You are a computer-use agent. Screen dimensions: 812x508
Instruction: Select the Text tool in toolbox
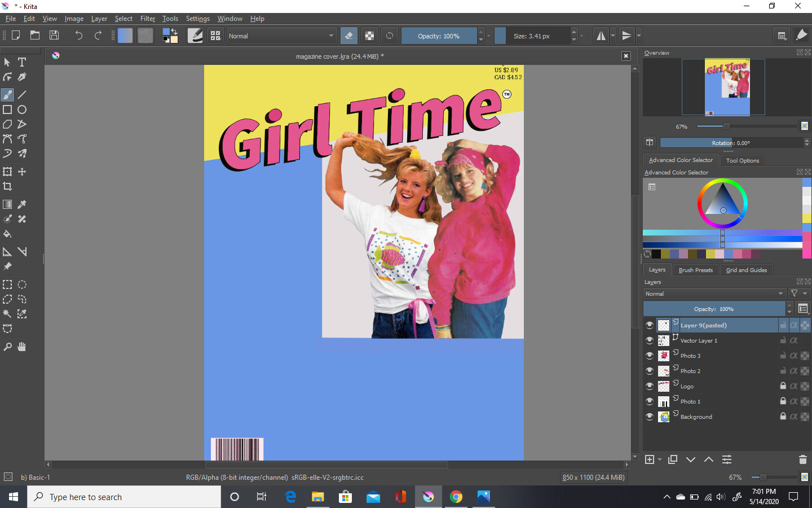tap(22, 62)
